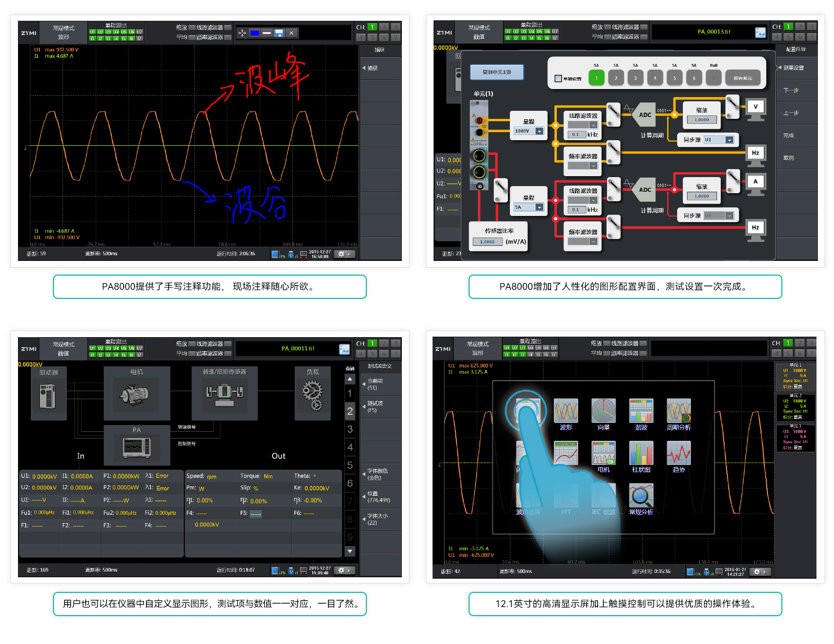This screenshot has width=834, height=644.
Task: Open the 1000V voltage range dropdown
Action: tap(539, 131)
